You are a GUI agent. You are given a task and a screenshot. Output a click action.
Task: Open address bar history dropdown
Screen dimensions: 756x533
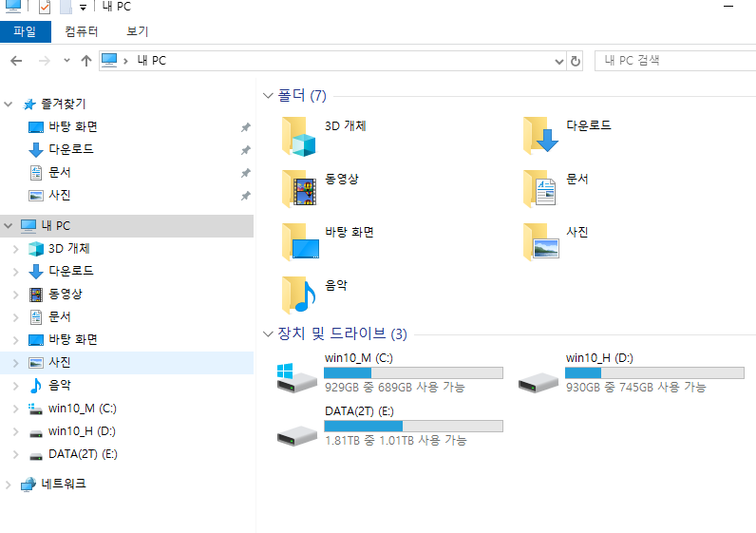559,61
